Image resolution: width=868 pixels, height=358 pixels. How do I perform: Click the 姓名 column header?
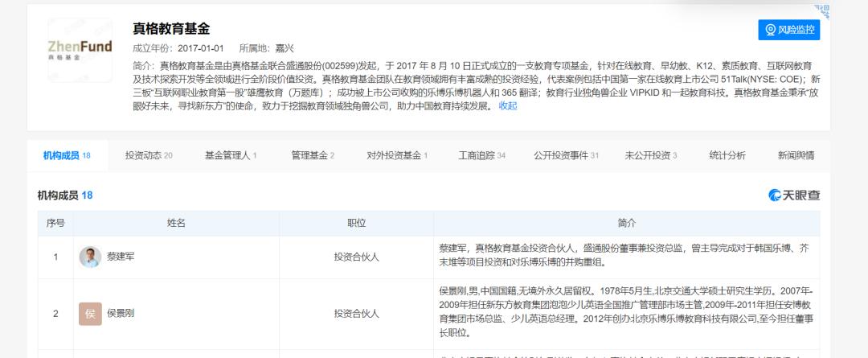click(x=176, y=224)
